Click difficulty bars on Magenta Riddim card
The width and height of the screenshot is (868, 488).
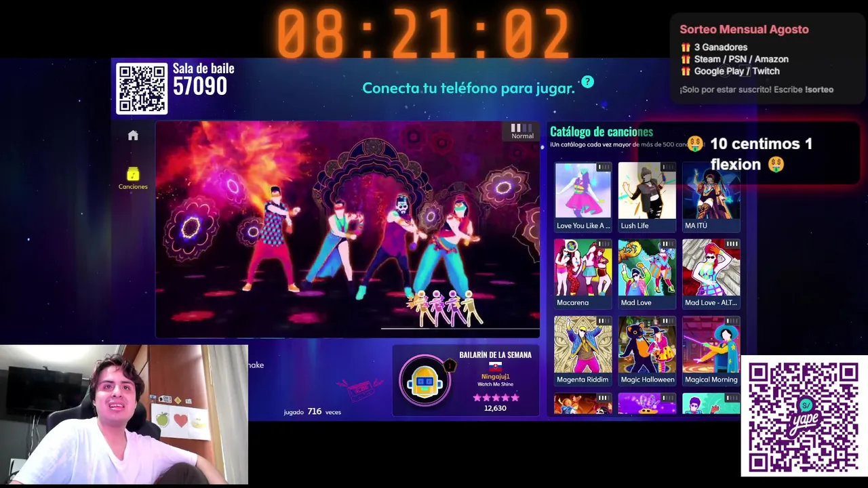(603, 321)
